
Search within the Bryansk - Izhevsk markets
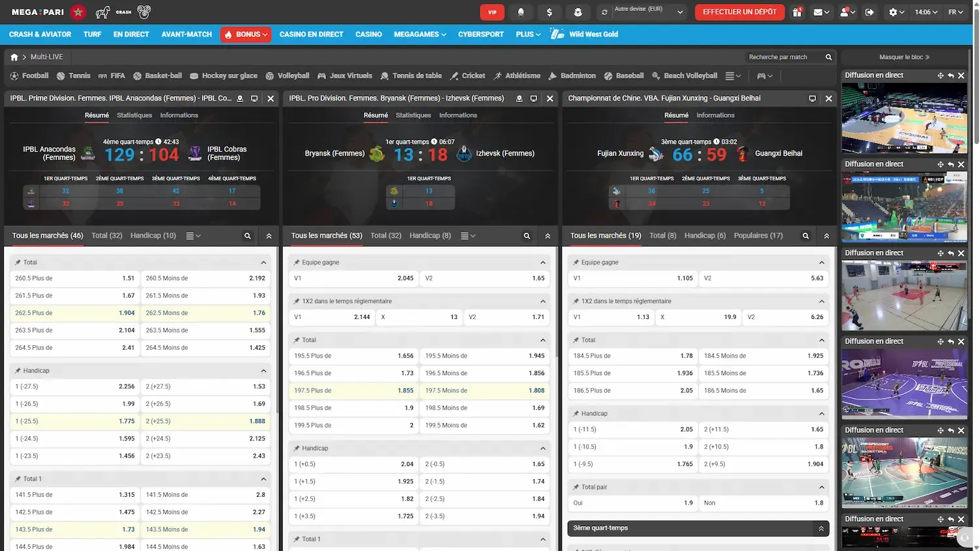527,236
